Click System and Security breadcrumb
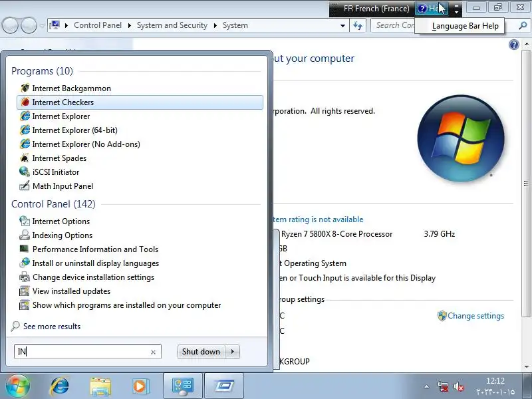Viewport: 532px width, 399px height. pyautogui.click(x=172, y=25)
